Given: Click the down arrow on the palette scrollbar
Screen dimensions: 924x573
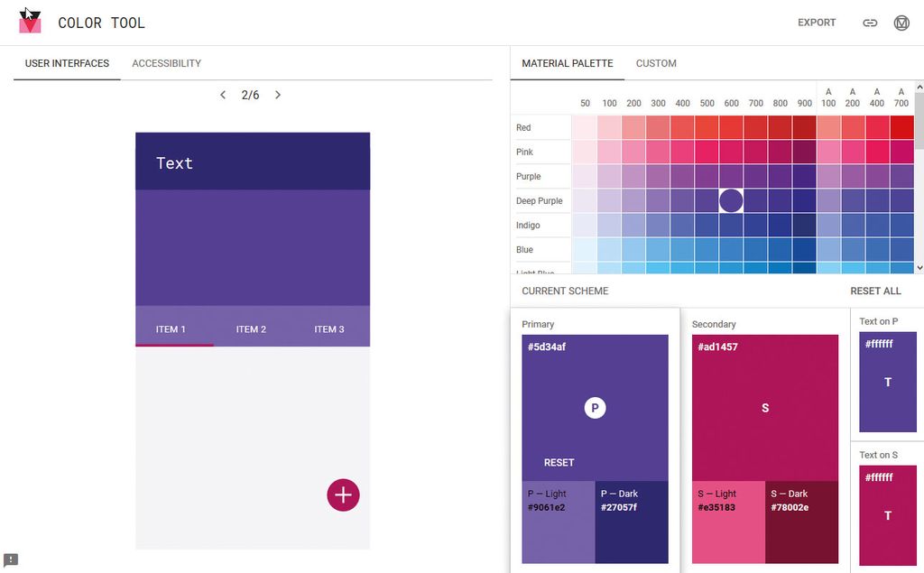Looking at the screenshot, I should click(x=918, y=268).
